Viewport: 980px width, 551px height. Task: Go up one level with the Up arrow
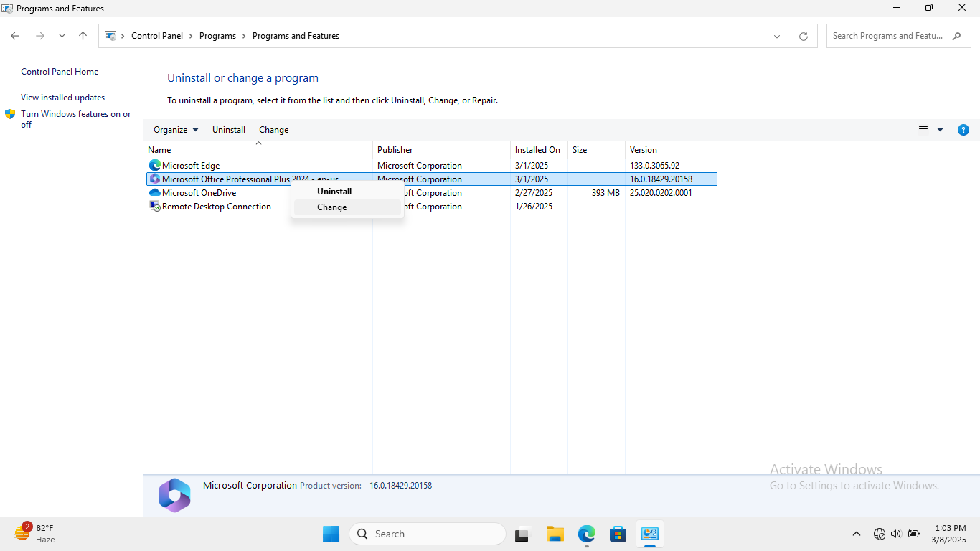click(83, 36)
